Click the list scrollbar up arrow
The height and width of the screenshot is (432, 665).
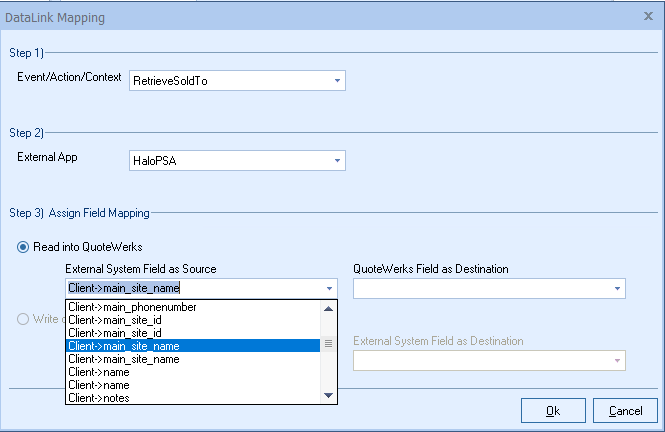tap(329, 308)
